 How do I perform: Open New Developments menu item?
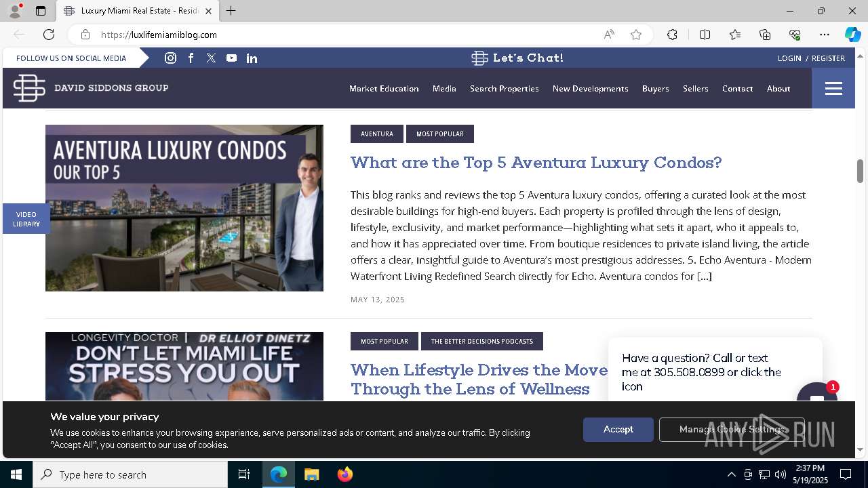point(591,89)
